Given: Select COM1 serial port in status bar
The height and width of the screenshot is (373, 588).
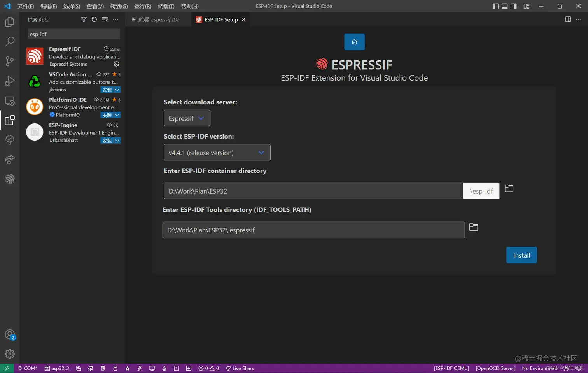Looking at the screenshot, I should tap(28, 368).
